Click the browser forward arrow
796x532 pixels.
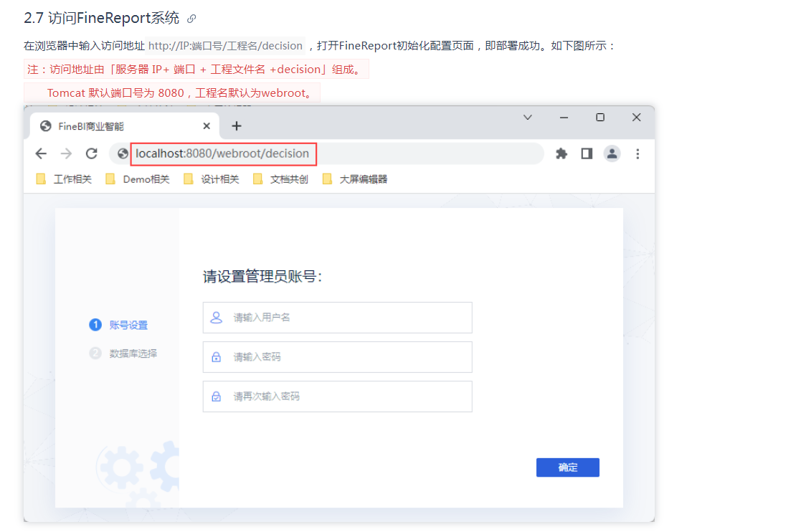click(x=66, y=153)
